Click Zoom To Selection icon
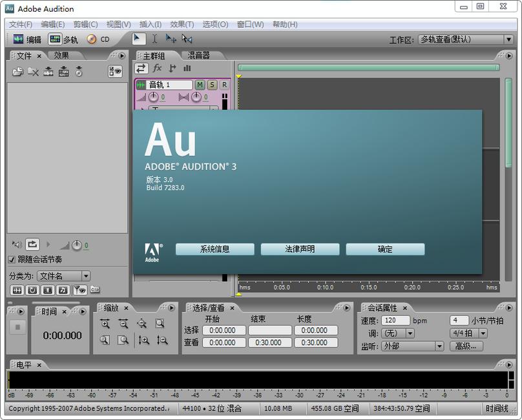Viewport: 522px width, 420px height. coord(160,324)
